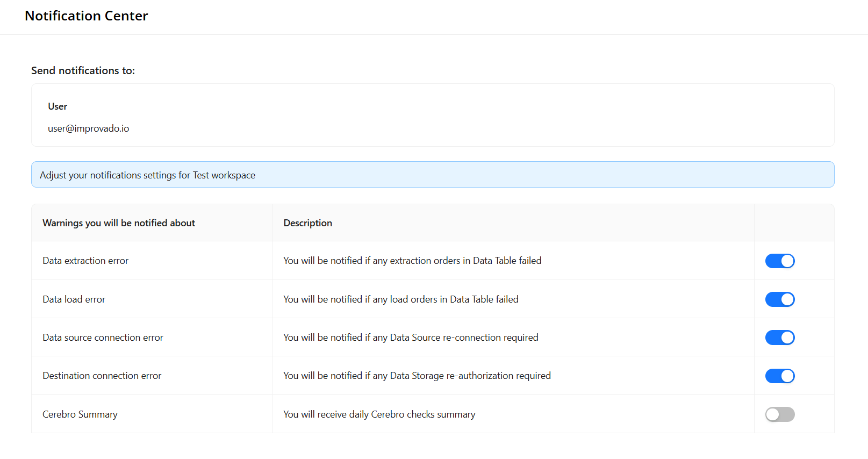The image size is (868, 459).
Task: Disable Data extraction error notifications toggle
Action: (779, 261)
